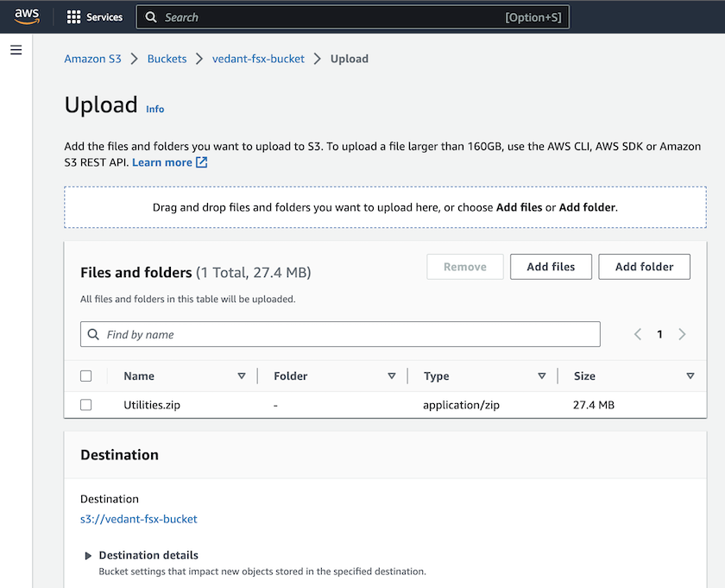Viewport: 725px width, 588px height.
Task: Click the Files and folders heading
Action: tap(136, 273)
